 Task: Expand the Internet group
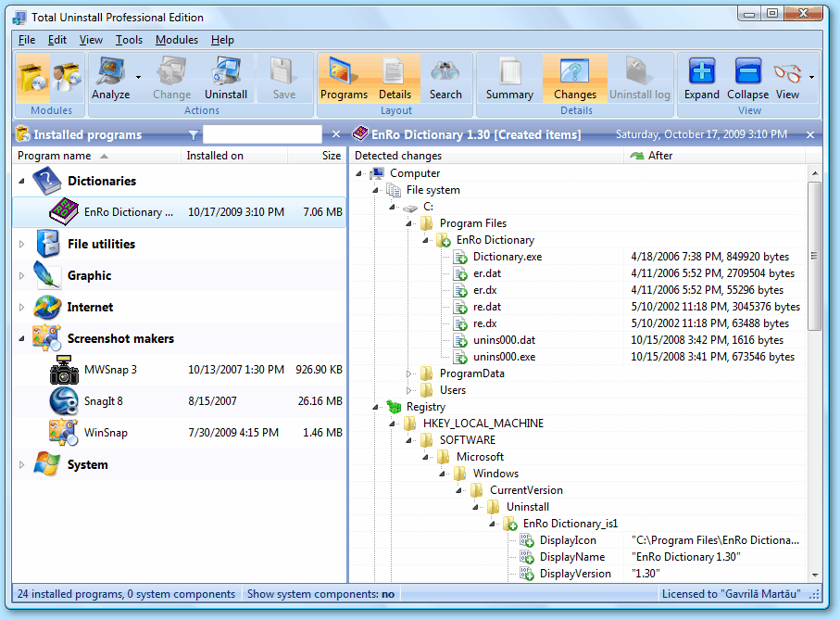22,308
